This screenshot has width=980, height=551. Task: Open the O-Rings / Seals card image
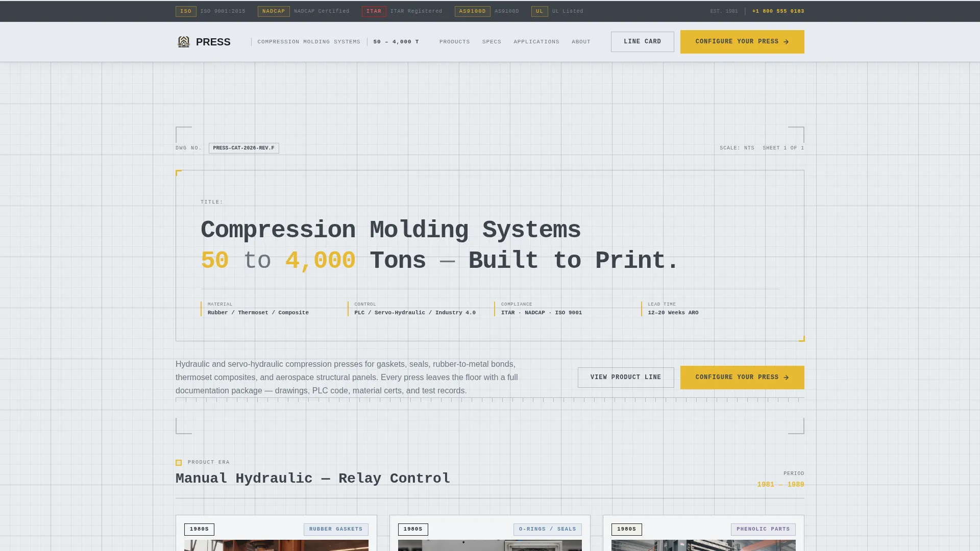pos(490,545)
